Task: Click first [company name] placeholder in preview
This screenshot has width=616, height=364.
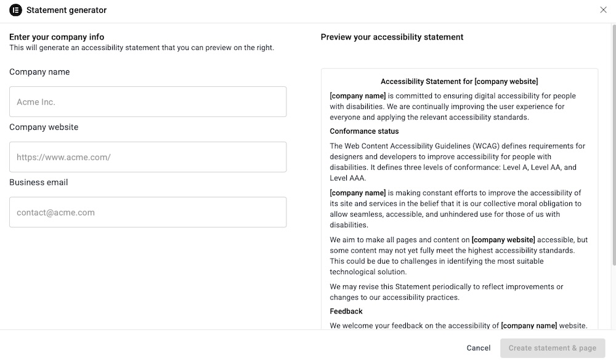Action: pos(358,96)
